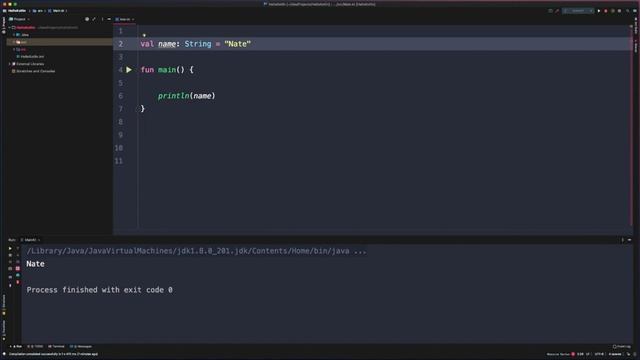Screen dimensions: 640x360
Task: Click the red debug icon in the top toolbar
Action: pyautogui.click(x=606, y=11)
